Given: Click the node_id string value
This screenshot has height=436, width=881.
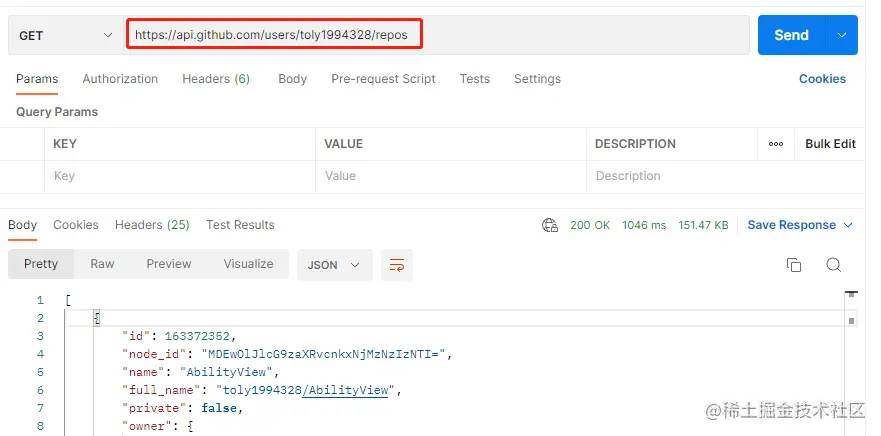Looking at the screenshot, I should [324, 354].
